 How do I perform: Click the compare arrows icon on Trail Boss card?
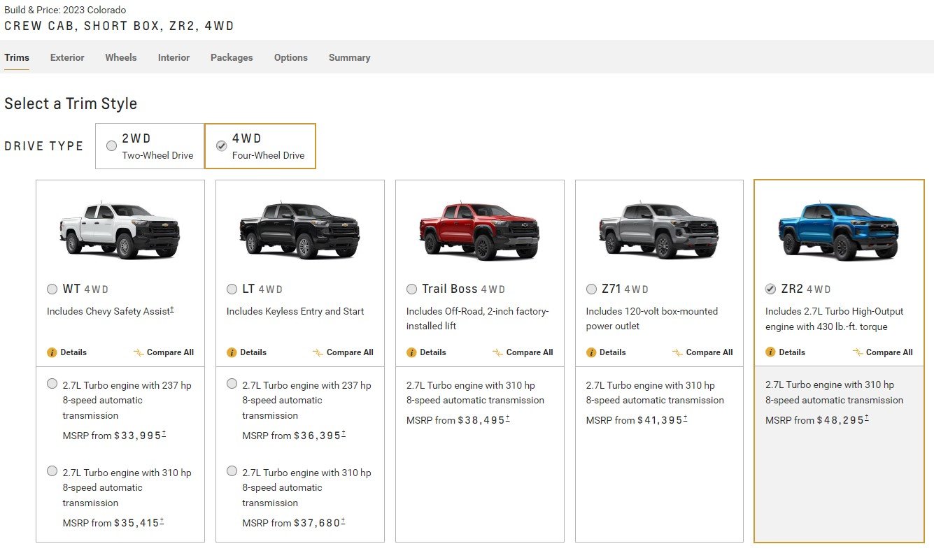(x=498, y=352)
